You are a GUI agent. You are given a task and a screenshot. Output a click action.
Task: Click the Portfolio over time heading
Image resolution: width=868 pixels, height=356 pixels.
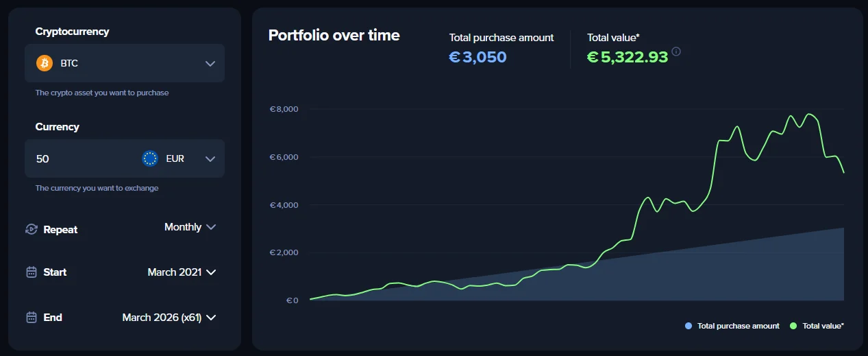tap(334, 36)
